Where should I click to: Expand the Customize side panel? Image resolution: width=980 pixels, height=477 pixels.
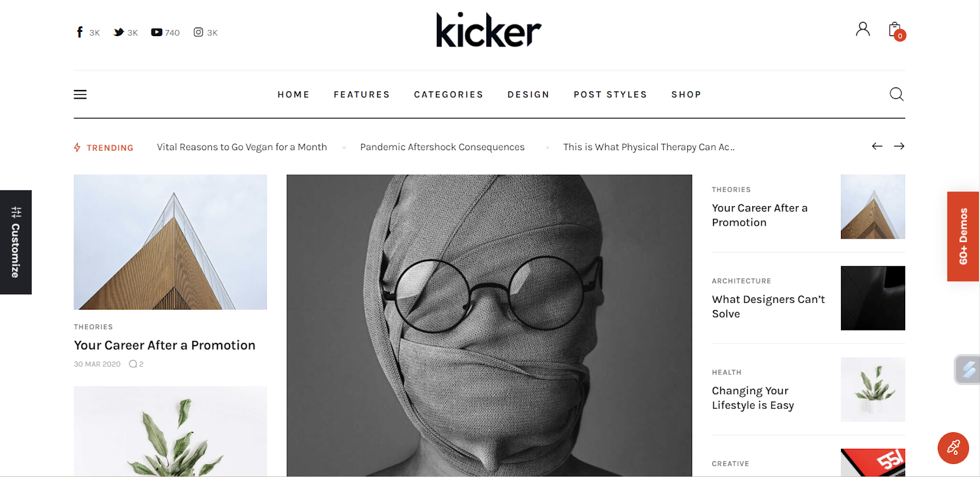pyautogui.click(x=16, y=242)
